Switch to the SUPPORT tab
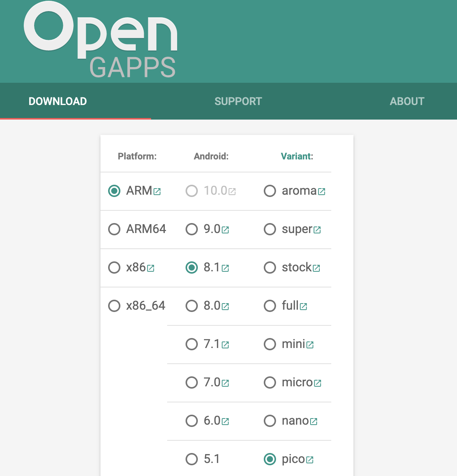Image resolution: width=457 pixels, height=476 pixels. 238,101
